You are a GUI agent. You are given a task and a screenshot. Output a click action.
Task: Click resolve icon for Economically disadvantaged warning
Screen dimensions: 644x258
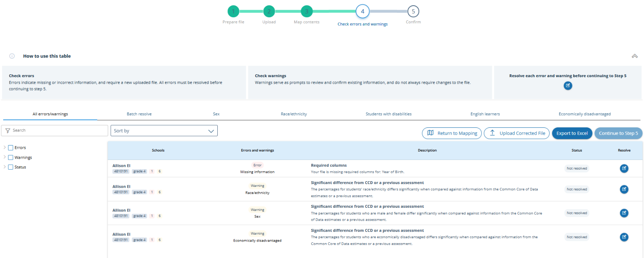(x=624, y=237)
